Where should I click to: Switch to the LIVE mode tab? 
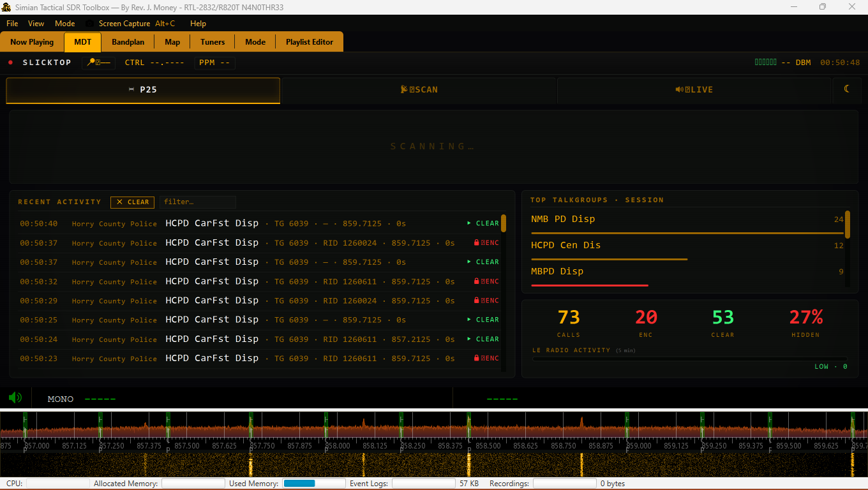(694, 90)
